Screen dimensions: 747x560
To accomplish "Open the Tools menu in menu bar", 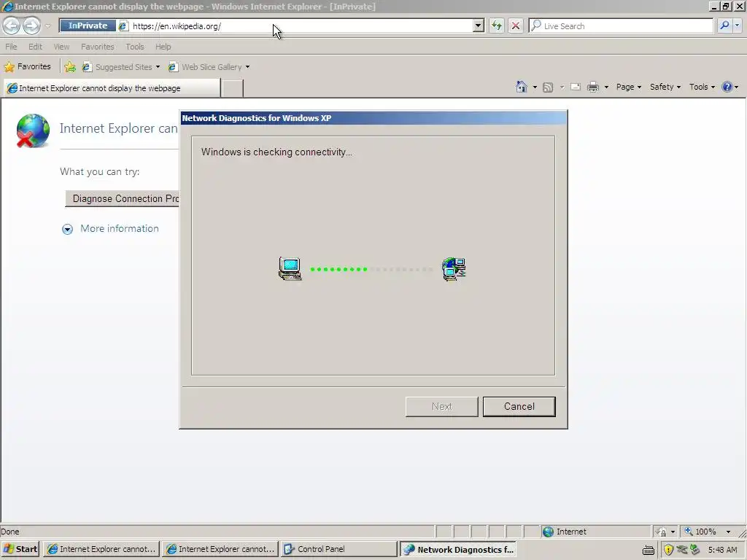I will click(135, 47).
